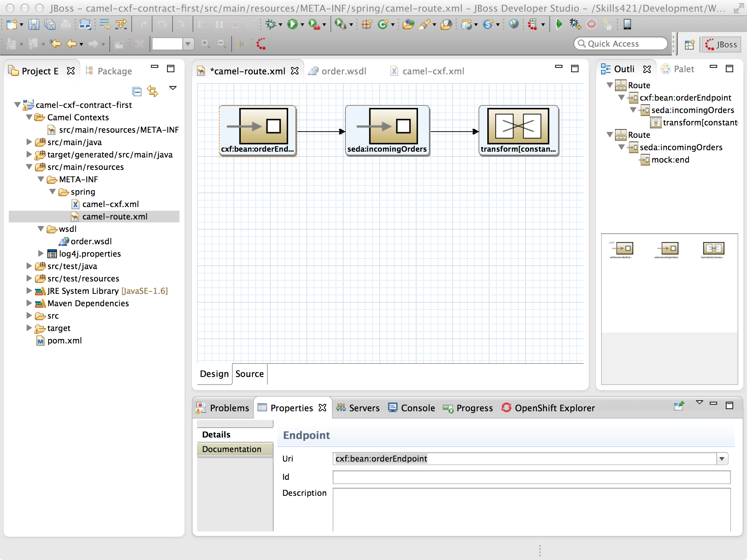Toggle Link with Editor in Project Explorer
Image resolution: width=747 pixels, height=560 pixels.
click(x=152, y=91)
